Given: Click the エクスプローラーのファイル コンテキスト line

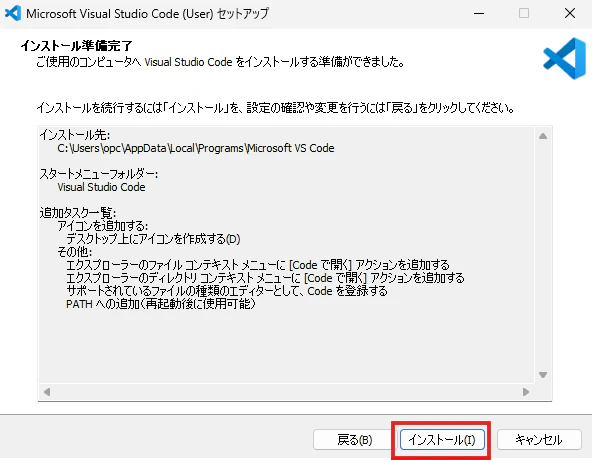Looking at the screenshot, I should tap(257, 265).
